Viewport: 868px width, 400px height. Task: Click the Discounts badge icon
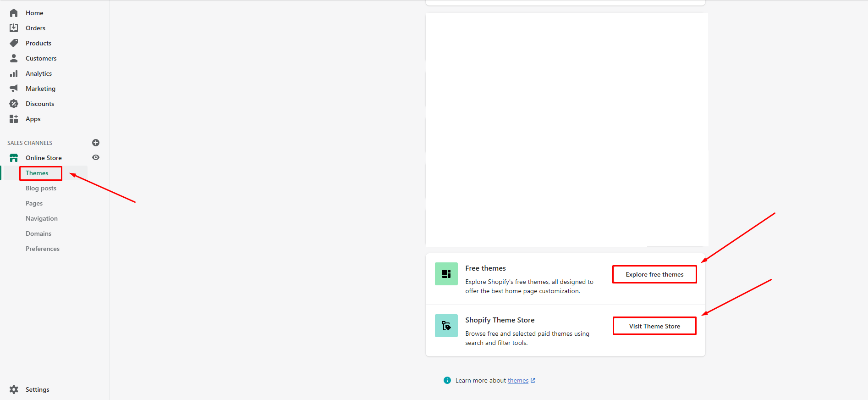coord(14,104)
